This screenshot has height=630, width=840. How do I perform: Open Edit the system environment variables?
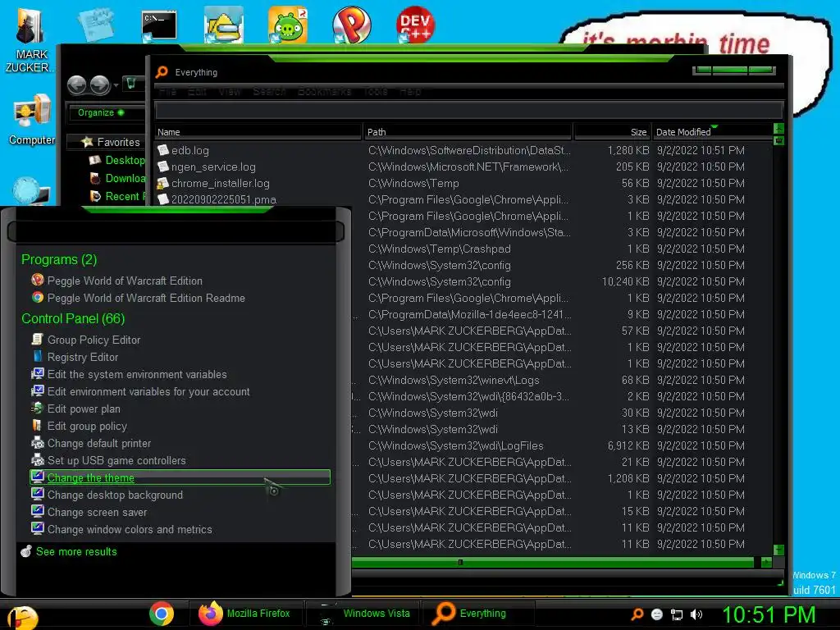[137, 374]
